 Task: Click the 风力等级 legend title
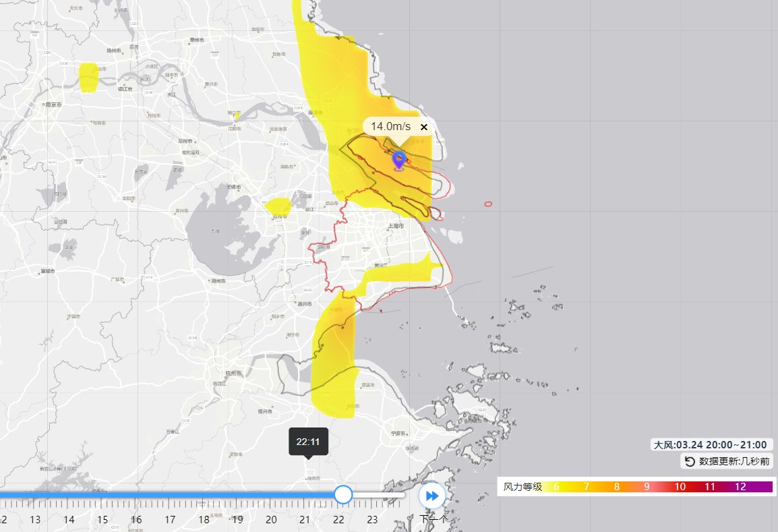point(522,487)
